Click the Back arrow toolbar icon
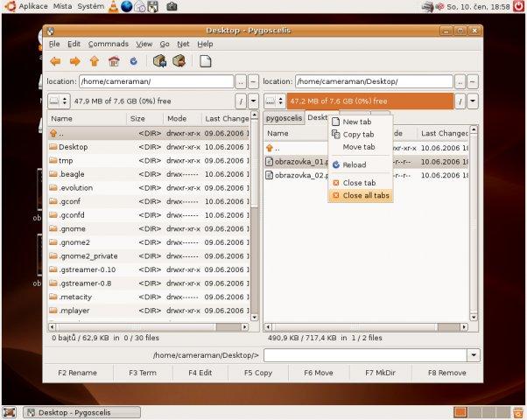 pos(55,61)
